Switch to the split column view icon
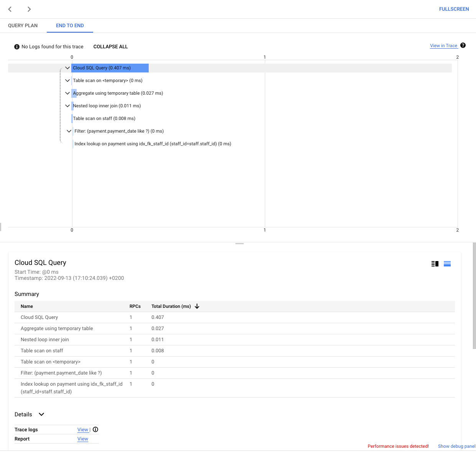Screen dimensions: 476x452 tap(435, 264)
